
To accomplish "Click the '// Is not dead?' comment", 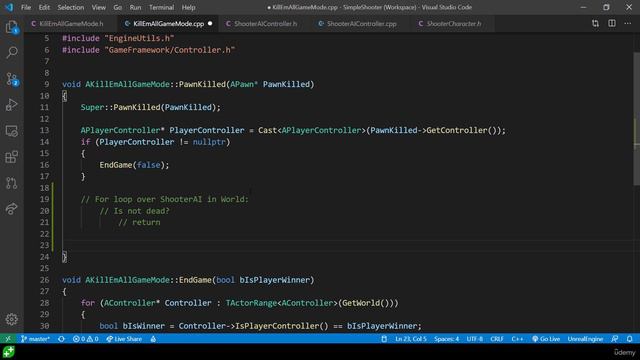I will click(134, 211).
